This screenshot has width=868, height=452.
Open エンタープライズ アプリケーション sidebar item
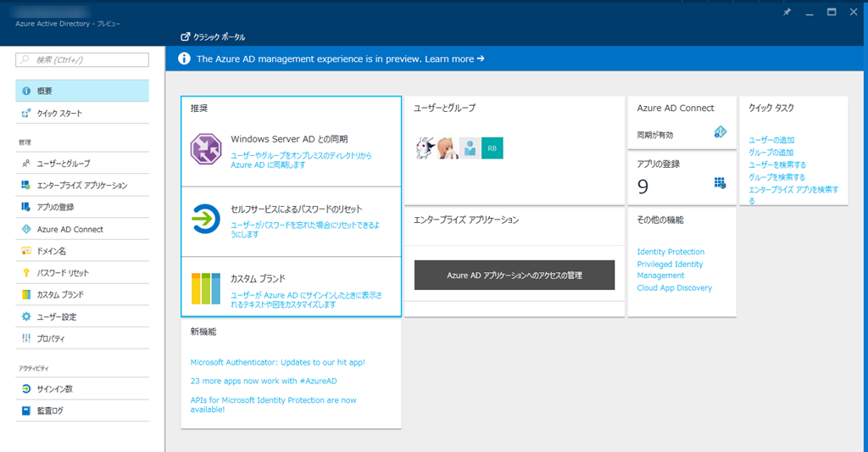click(x=82, y=185)
